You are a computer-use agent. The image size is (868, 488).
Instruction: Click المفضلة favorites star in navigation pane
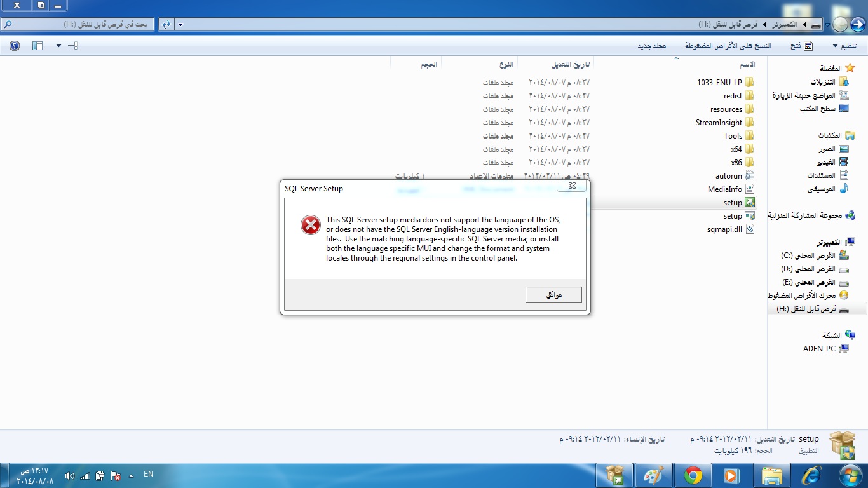850,68
